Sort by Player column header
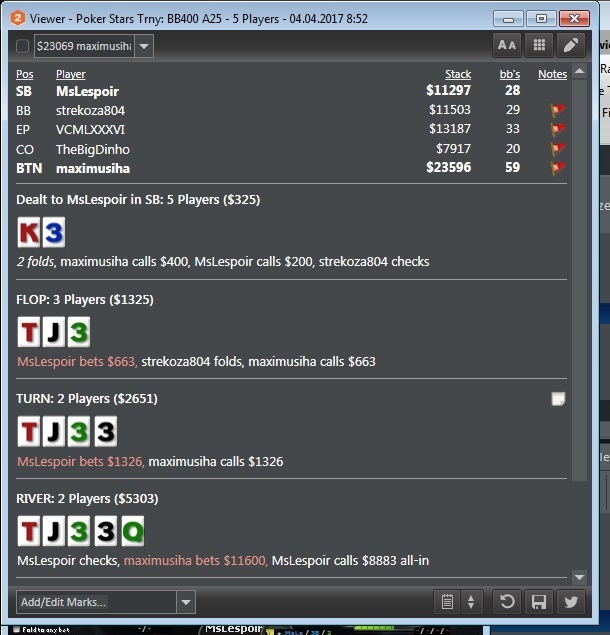This screenshot has height=635, width=610. coord(71,75)
